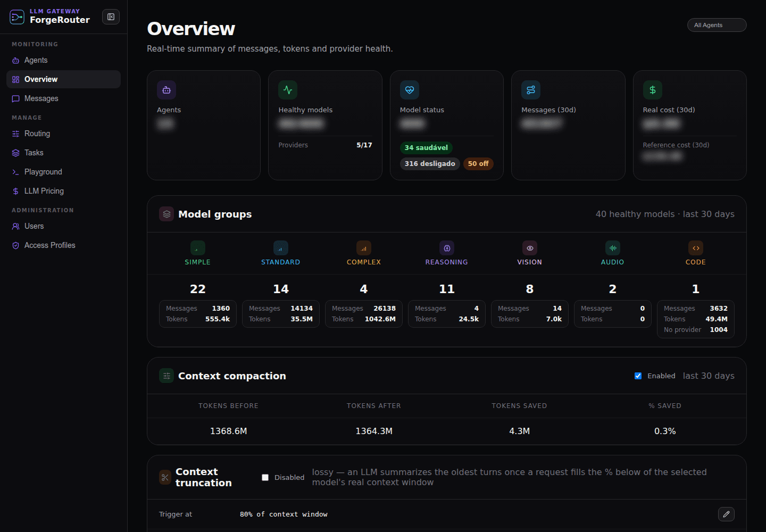Uncheck the Enabled checkbox for Context compaction

(638, 376)
